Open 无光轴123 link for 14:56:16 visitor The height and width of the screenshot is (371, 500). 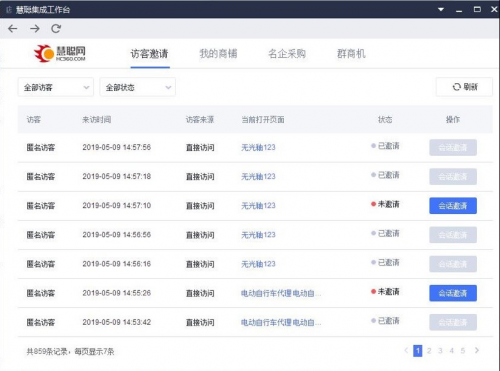(x=258, y=264)
